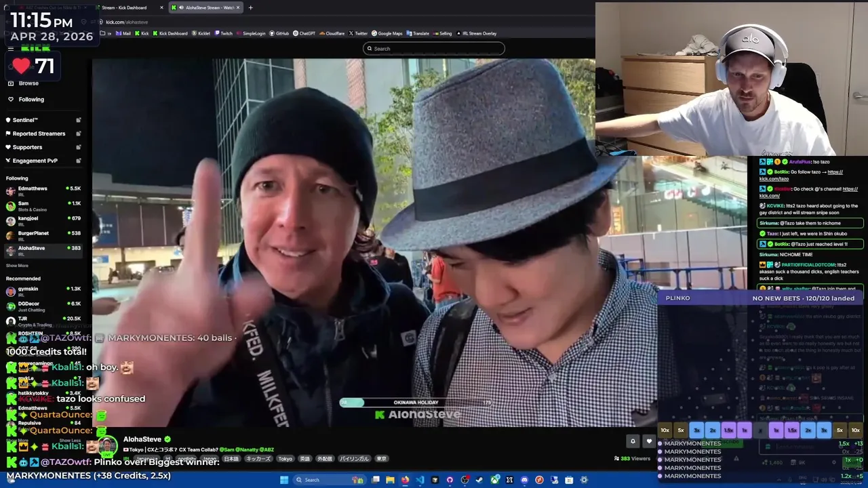Open the Cloudflare bookmark
Screen dimensions: 868x488
(332, 33)
